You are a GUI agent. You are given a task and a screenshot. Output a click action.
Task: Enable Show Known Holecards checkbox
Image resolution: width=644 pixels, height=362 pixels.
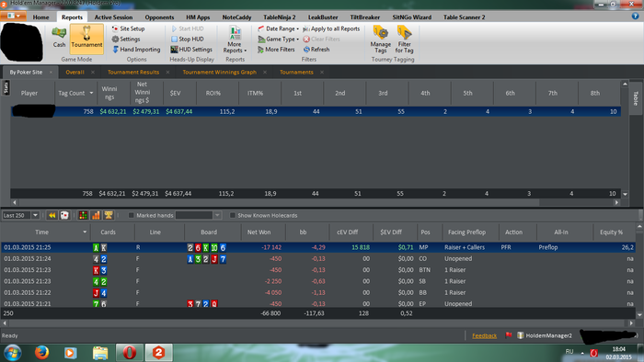coord(233,215)
